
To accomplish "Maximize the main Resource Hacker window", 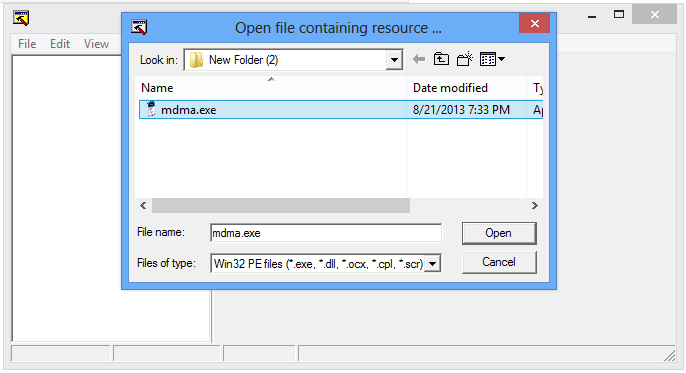I will pyautogui.click(x=619, y=15).
